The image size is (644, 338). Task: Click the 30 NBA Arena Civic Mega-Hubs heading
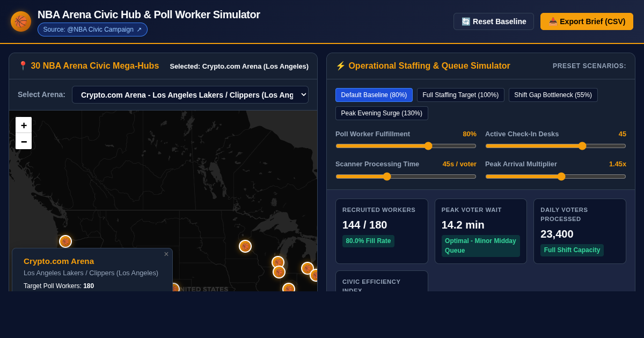89,66
